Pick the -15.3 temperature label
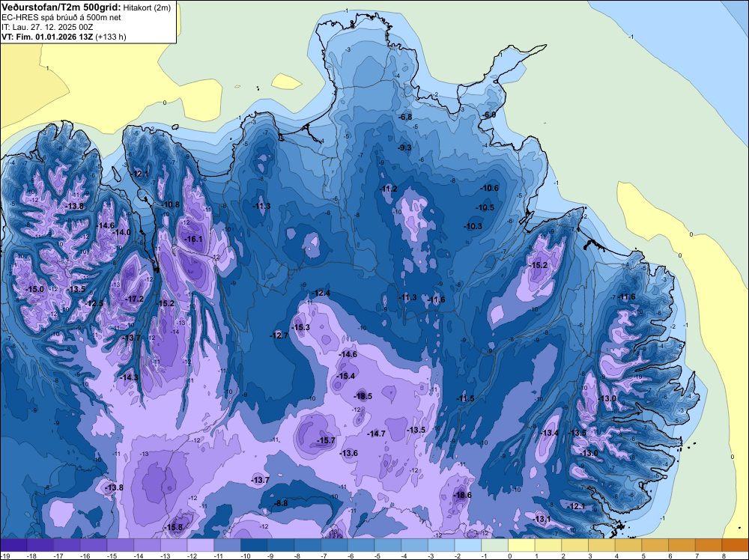749x560 pixels. point(300,327)
